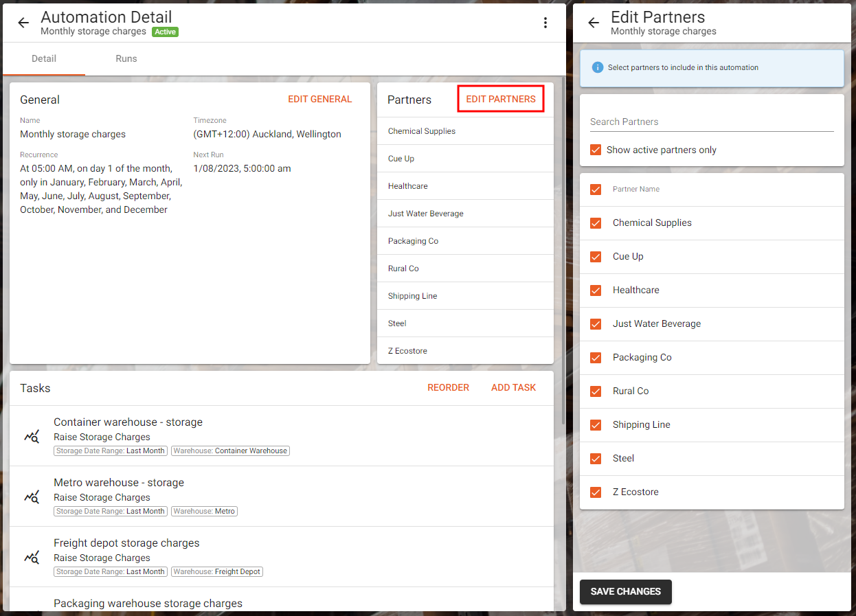Select Steel in Partners card
The width and height of the screenshot is (856, 616).
465,323
